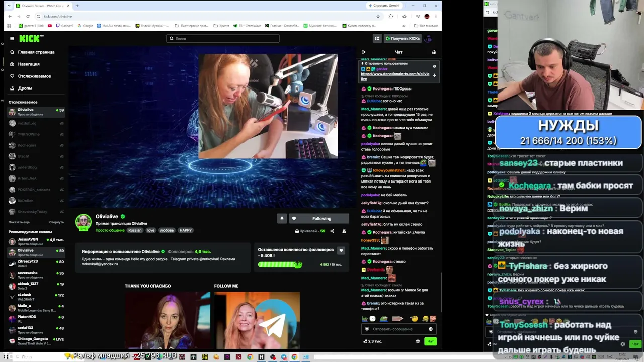Open Chicago_Gangsta recommended channel
Screen dimensions: 644x362
[36, 341]
